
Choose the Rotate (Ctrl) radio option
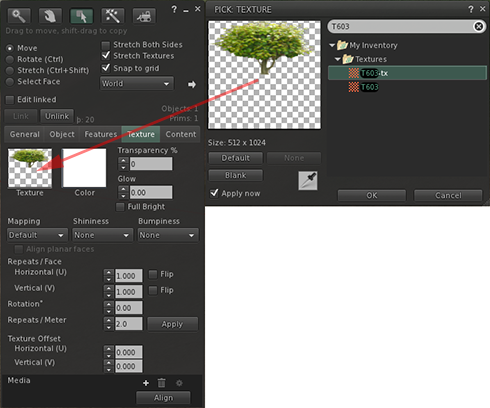pyautogui.click(x=10, y=59)
